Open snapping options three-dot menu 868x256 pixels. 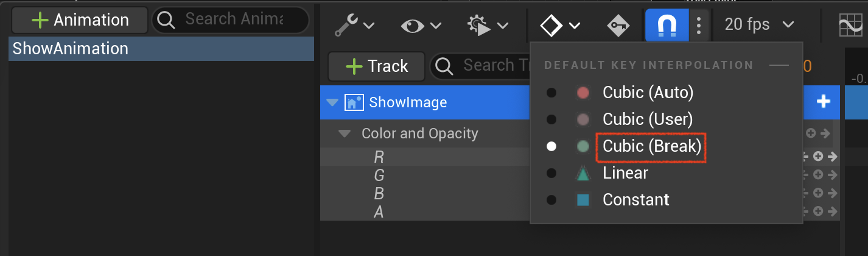coord(699,25)
